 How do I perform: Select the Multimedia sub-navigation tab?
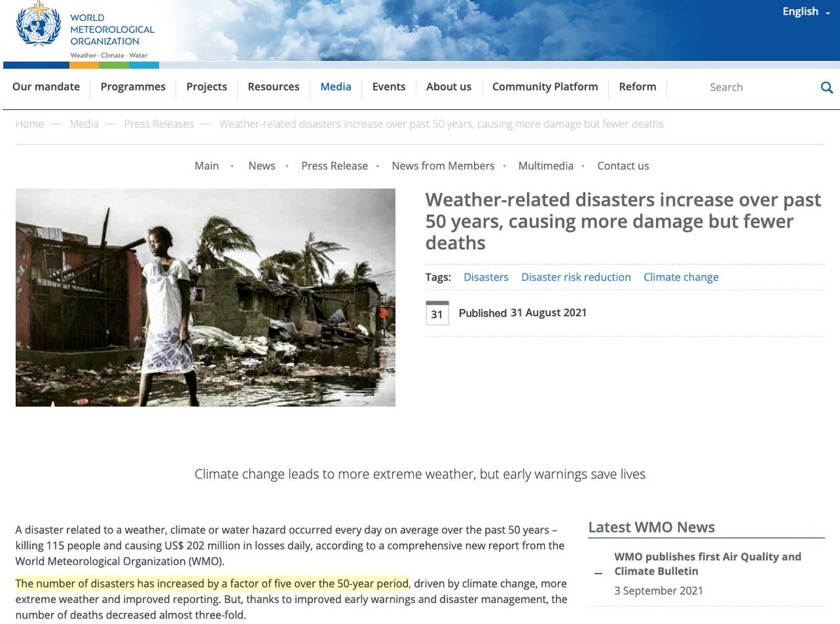[546, 166]
